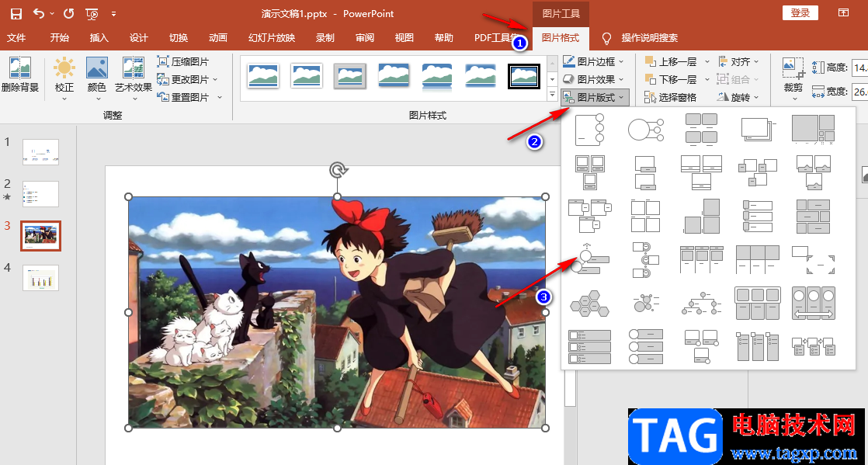Choose hexagon cluster picture layout
The height and width of the screenshot is (465, 868).
point(589,304)
